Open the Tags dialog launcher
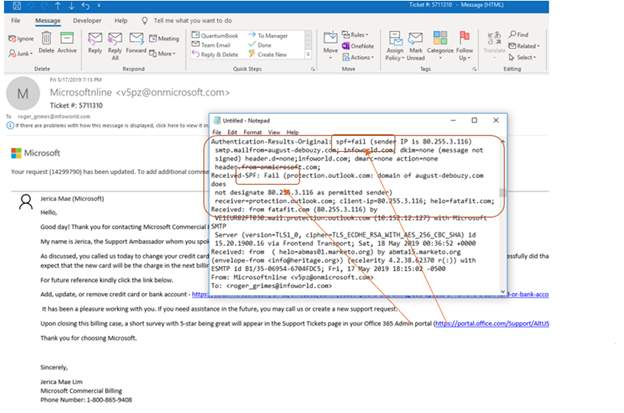The image size is (624, 413). (x=475, y=69)
